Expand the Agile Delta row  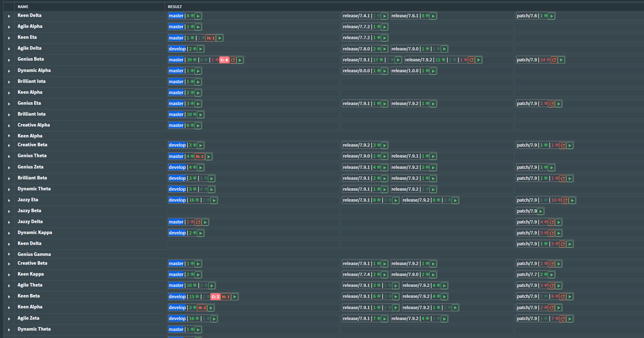[x=9, y=49]
